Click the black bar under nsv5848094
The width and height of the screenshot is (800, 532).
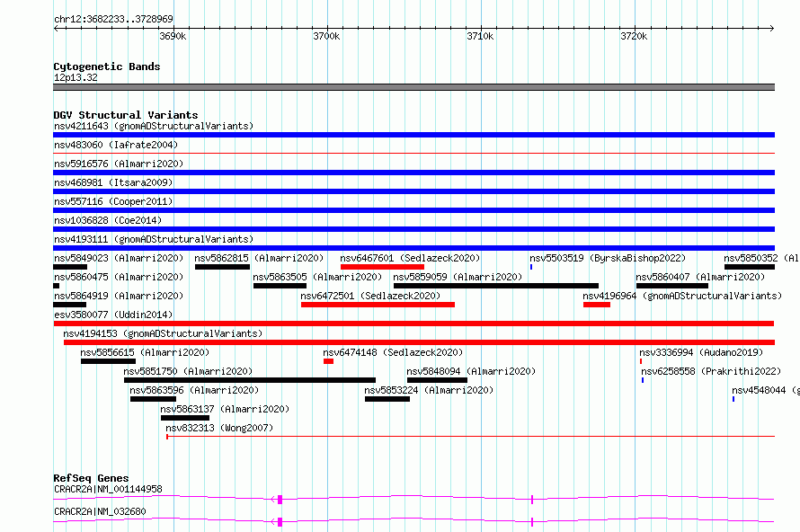click(437, 380)
